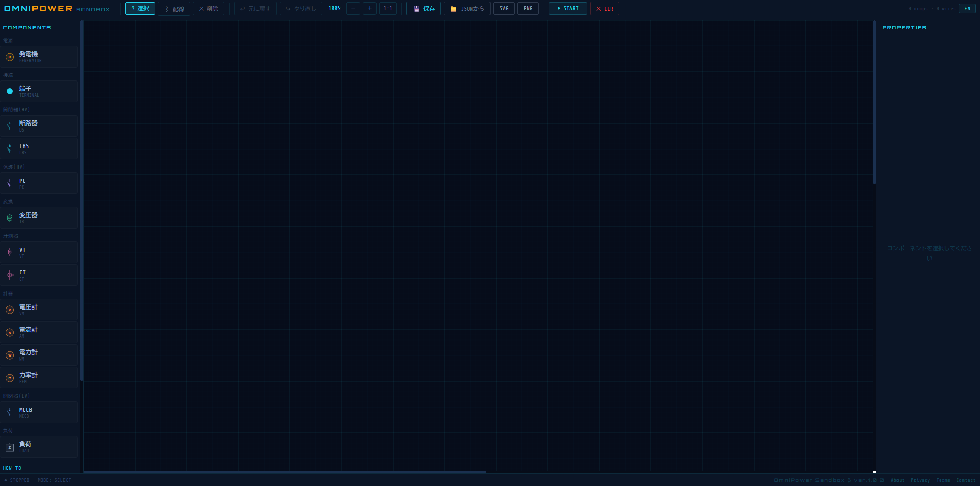
Task: Add a load (負荷) component
Action: pyautogui.click(x=39, y=447)
